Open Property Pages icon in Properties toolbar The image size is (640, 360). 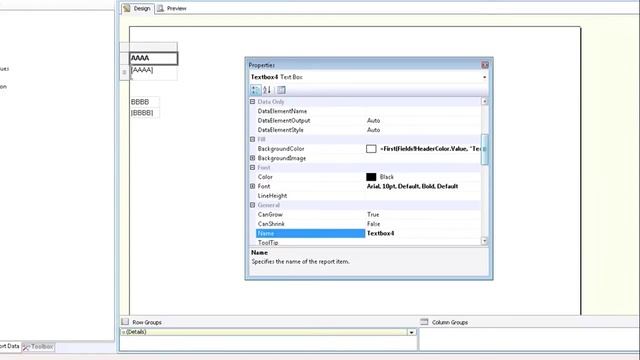click(281, 90)
